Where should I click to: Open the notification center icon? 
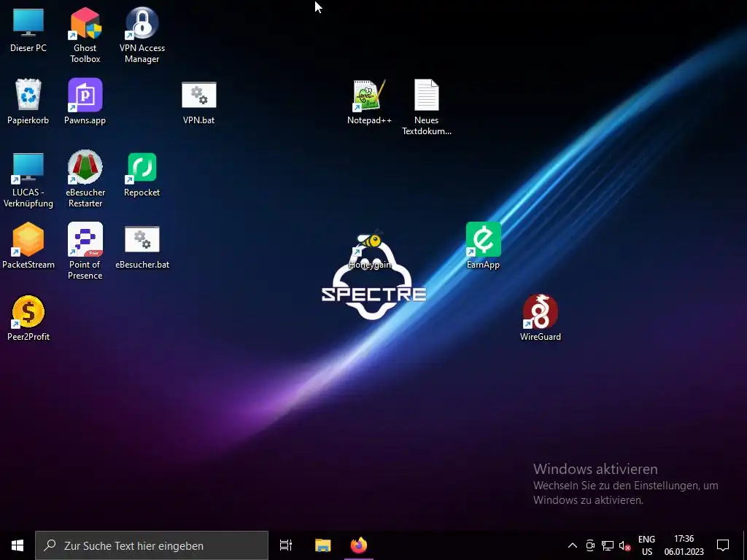(723, 545)
